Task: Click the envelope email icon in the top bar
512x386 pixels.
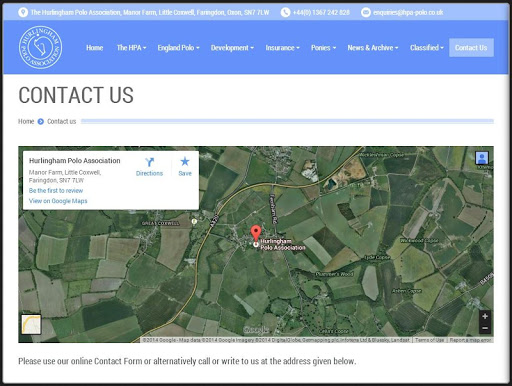Action: click(x=366, y=12)
